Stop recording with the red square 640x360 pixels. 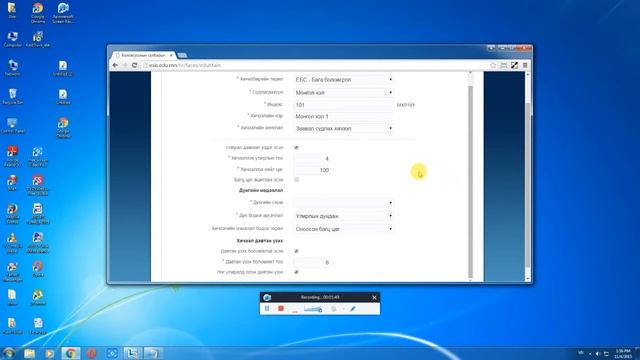281,309
